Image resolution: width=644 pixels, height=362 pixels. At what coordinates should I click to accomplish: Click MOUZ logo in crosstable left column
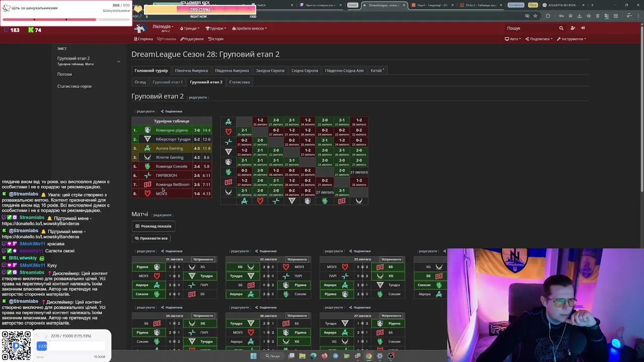(x=228, y=132)
